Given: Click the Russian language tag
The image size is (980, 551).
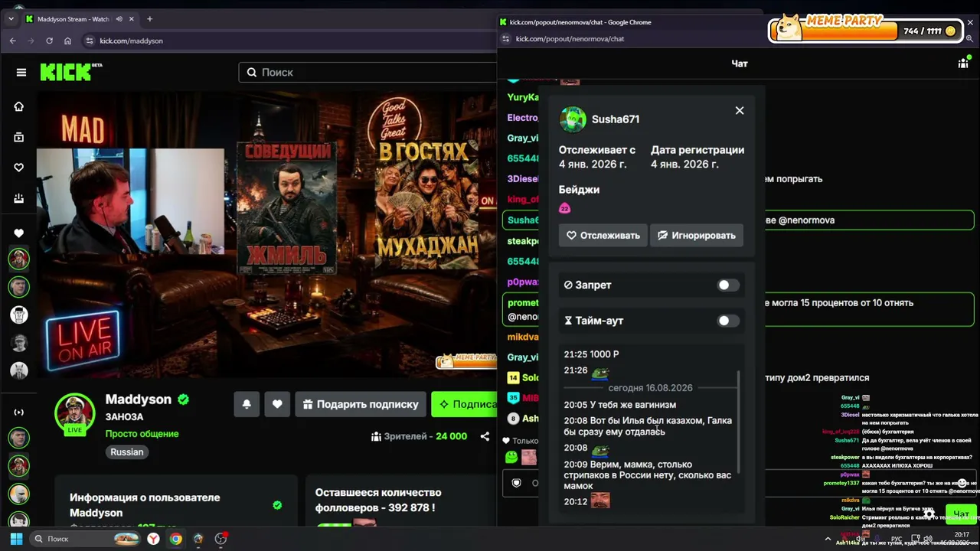Looking at the screenshot, I should coord(127,452).
